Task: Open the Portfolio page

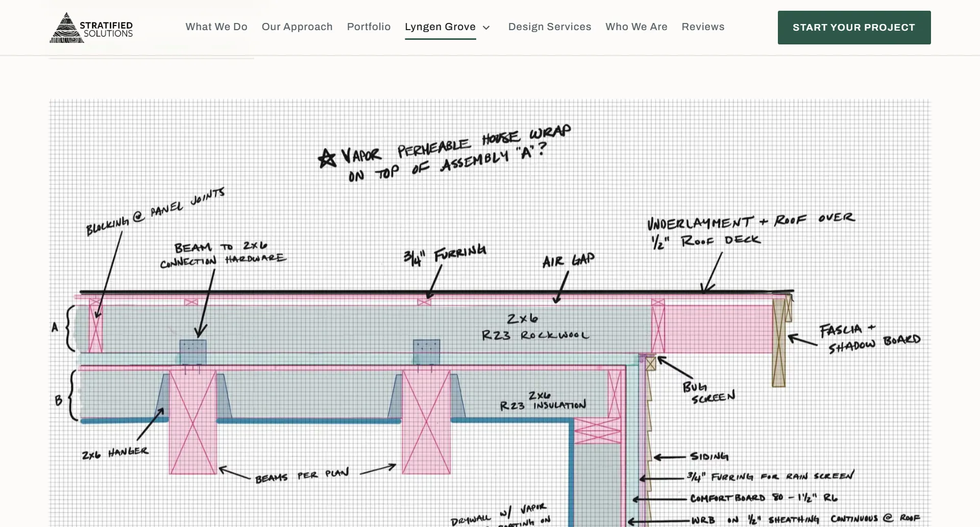Action: 369,27
